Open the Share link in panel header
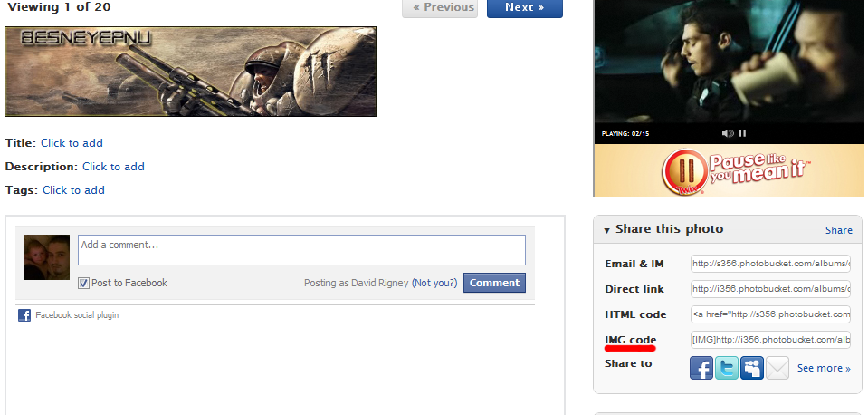The height and width of the screenshot is (415, 868). click(839, 230)
